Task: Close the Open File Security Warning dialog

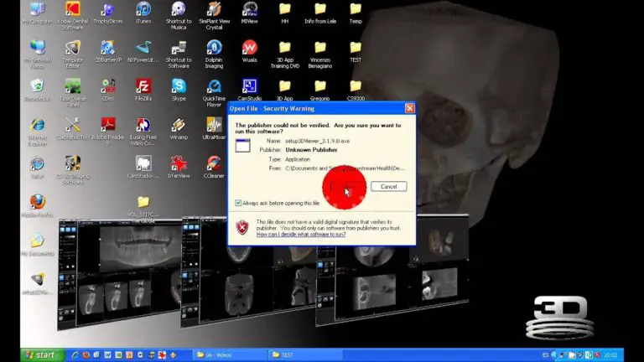Action: click(x=409, y=108)
